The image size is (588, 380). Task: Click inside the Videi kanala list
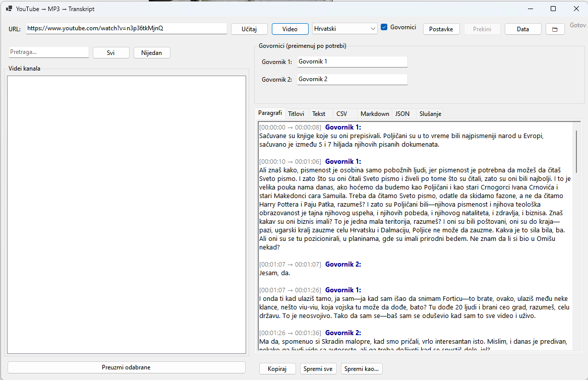pos(127,214)
